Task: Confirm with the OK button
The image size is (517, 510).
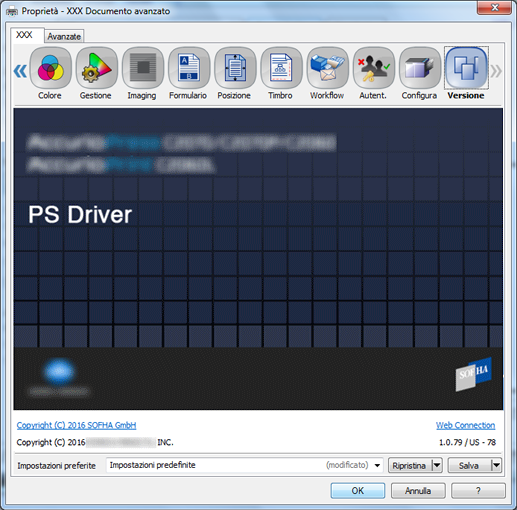Action: pyautogui.click(x=358, y=491)
